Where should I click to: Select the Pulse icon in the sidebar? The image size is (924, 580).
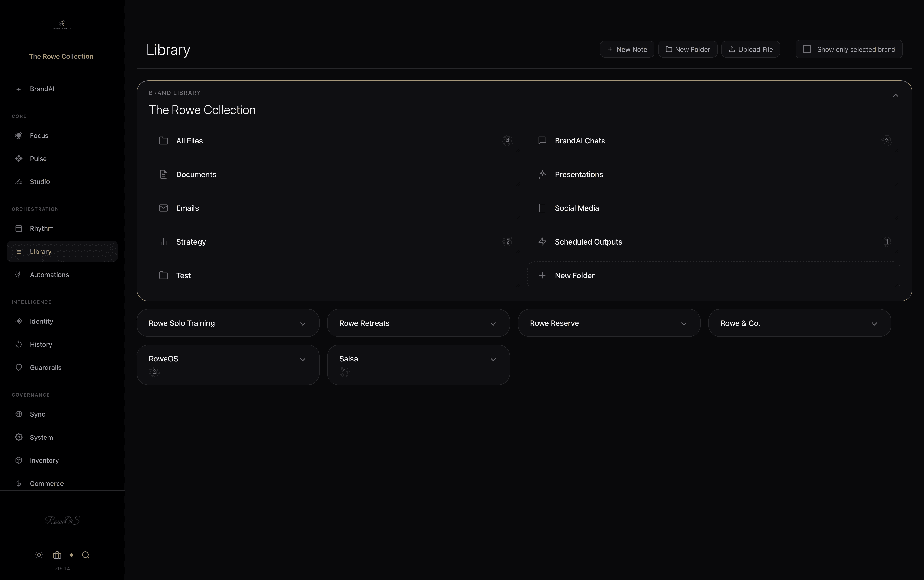point(19,158)
